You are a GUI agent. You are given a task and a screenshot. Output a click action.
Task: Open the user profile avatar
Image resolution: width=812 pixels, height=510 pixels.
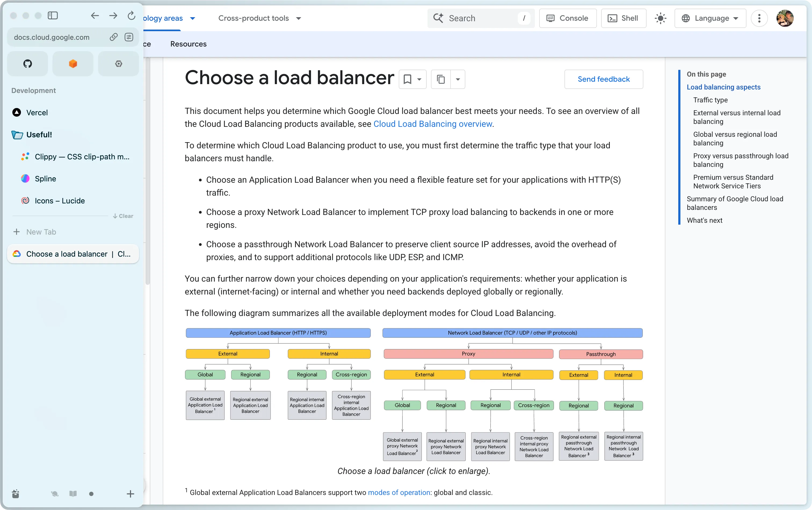pos(785,18)
